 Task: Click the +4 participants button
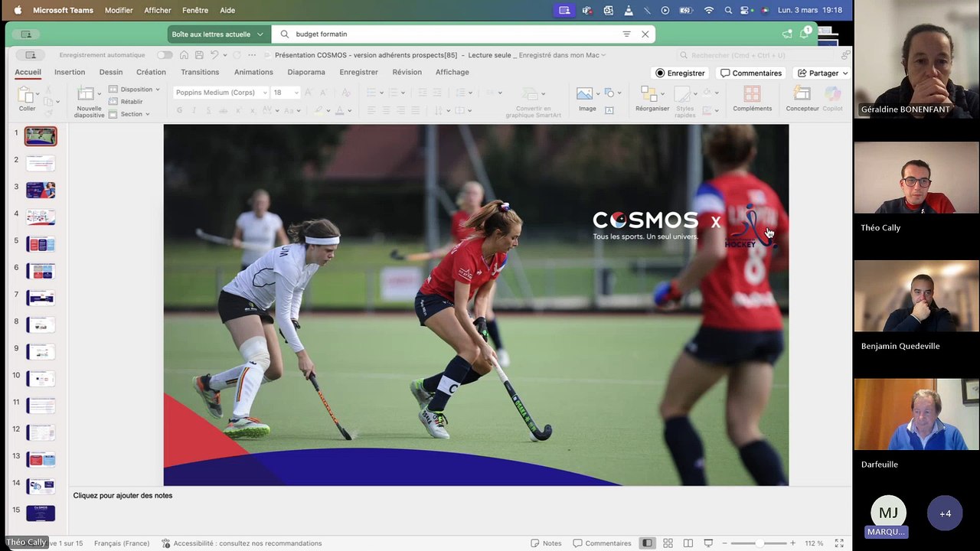945,514
